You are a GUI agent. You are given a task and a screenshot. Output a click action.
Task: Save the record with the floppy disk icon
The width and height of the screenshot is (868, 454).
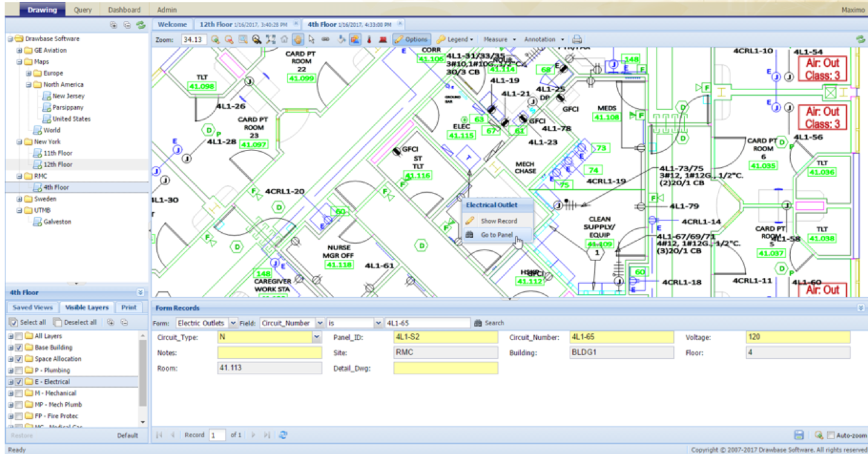pyautogui.click(x=799, y=435)
